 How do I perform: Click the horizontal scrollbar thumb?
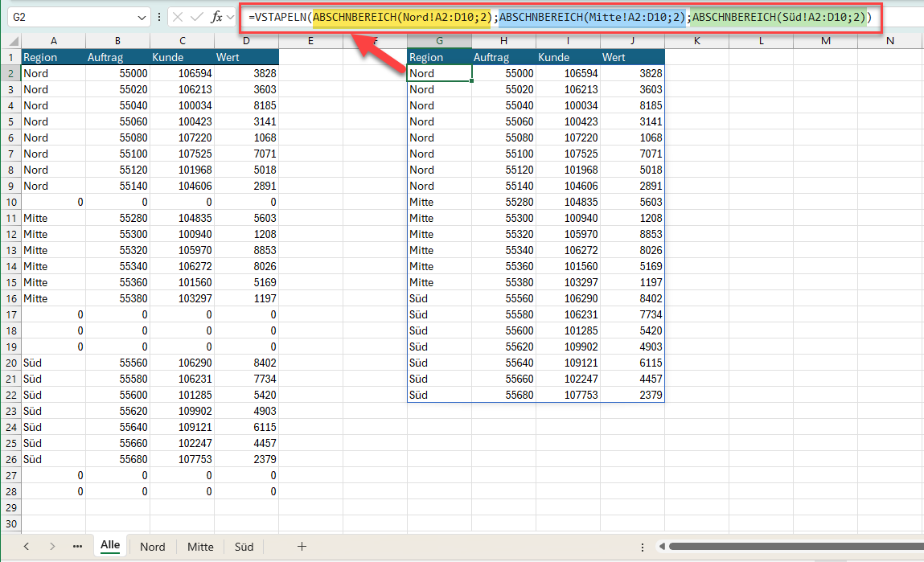tap(796, 547)
